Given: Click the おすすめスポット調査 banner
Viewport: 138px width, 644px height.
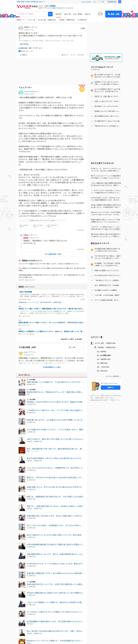Looking at the screenshot, I should coord(106,58).
